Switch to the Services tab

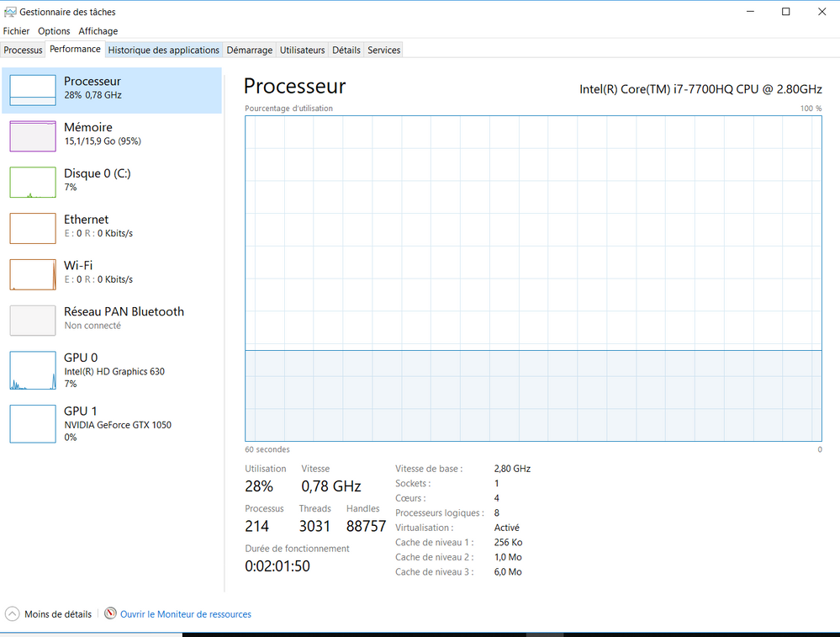point(383,50)
